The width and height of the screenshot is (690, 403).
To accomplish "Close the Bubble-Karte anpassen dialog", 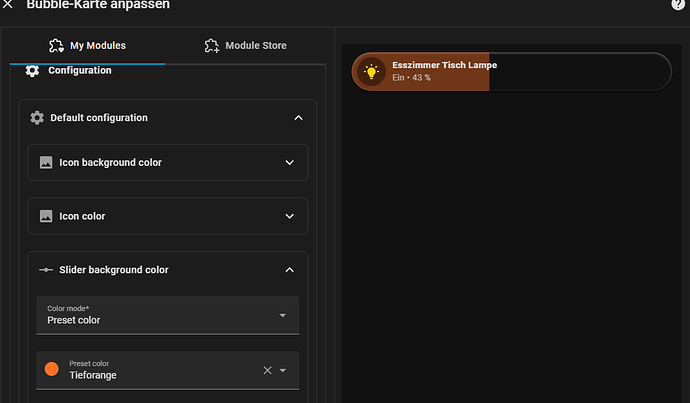I will pos(8,5).
